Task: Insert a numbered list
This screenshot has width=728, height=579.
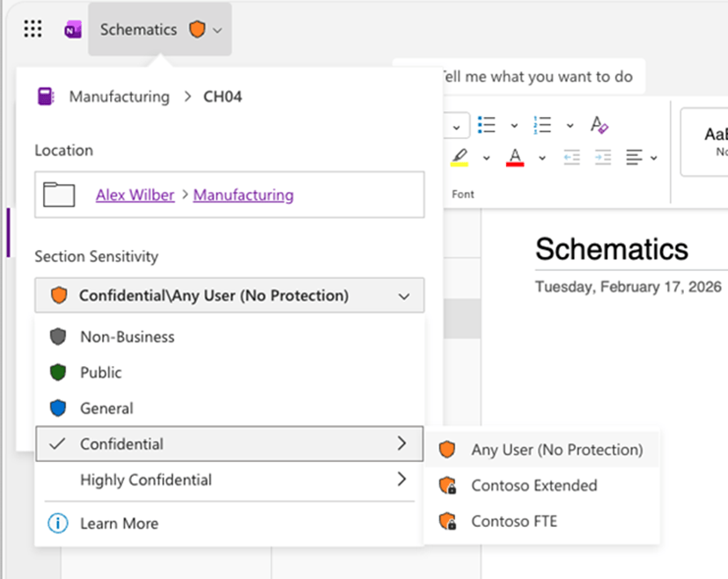Action: pos(543,126)
